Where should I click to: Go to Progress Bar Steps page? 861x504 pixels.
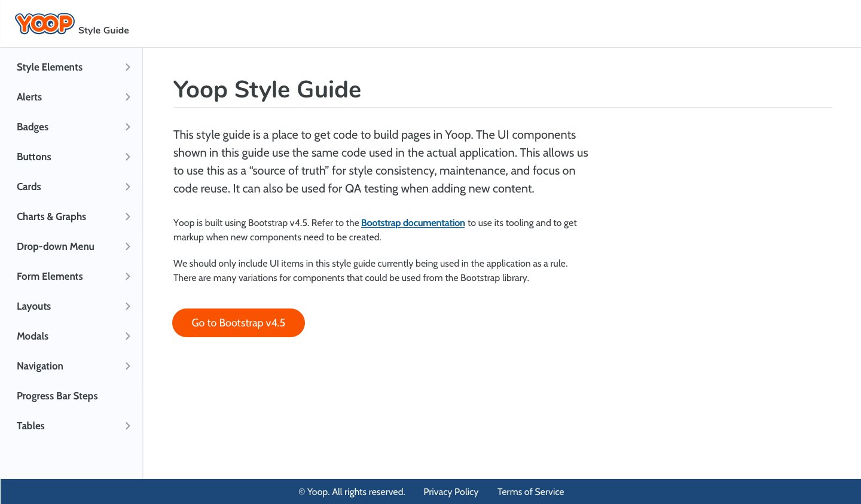pyautogui.click(x=57, y=396)
